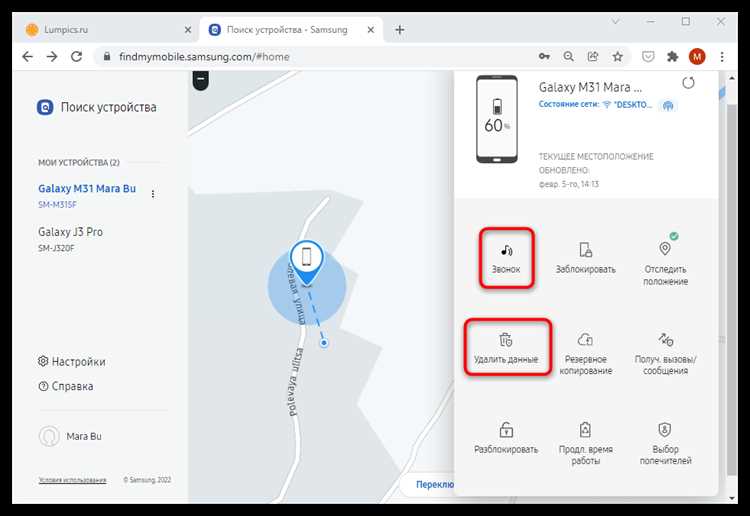Open three-dot menu next to Galaxy M31
The height and width of the screenshot is (516, 750).
153,194
